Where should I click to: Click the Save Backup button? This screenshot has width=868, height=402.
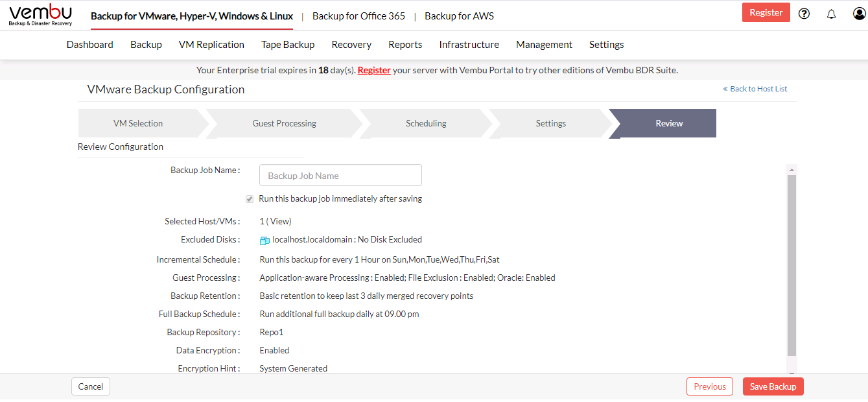pyautogui.click(x=773, y=386)
